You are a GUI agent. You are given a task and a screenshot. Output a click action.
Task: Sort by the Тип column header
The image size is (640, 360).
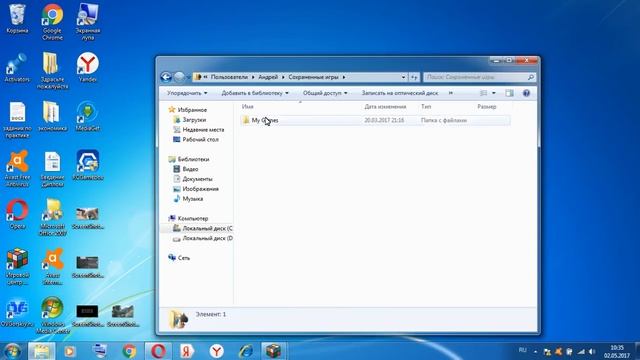click(x=426, y=107)
